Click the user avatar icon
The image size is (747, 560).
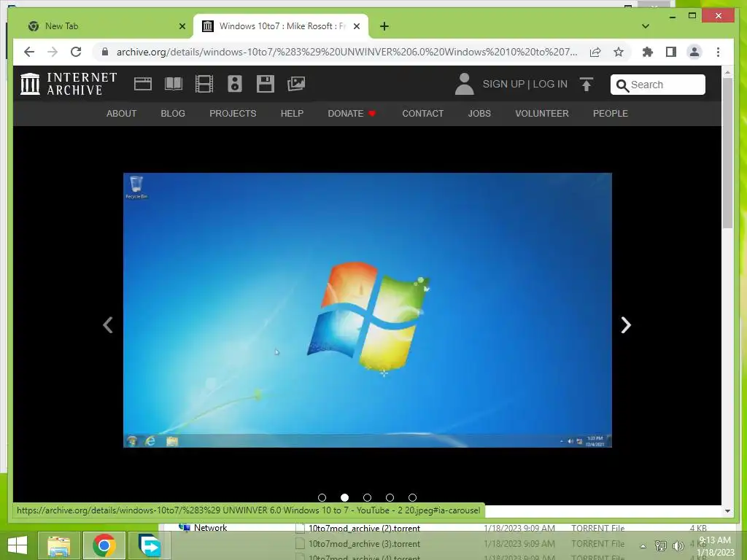click(x=464, y=84)
